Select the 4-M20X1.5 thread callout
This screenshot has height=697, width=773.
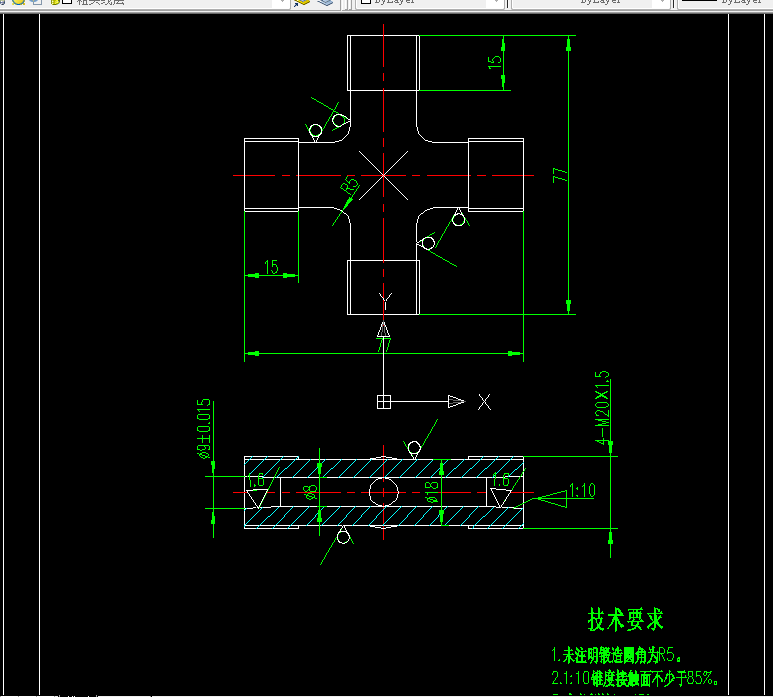coord(602,408)
